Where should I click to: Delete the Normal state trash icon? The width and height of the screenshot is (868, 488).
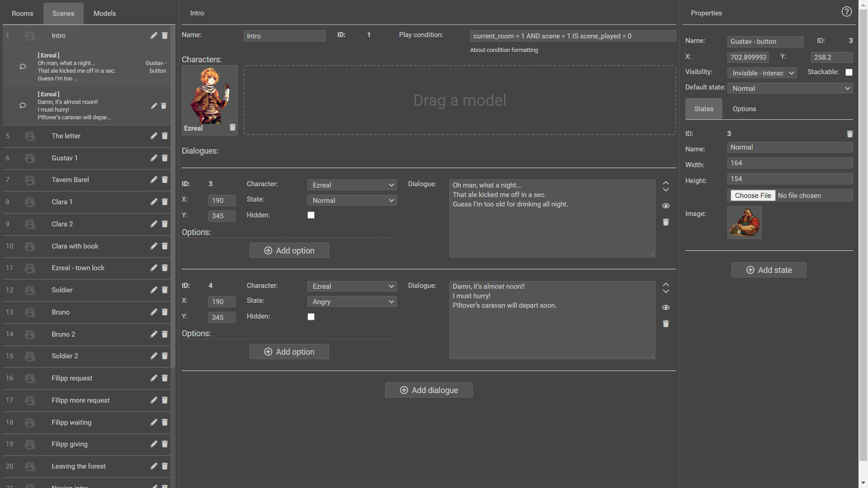click(x=849, y=134)
